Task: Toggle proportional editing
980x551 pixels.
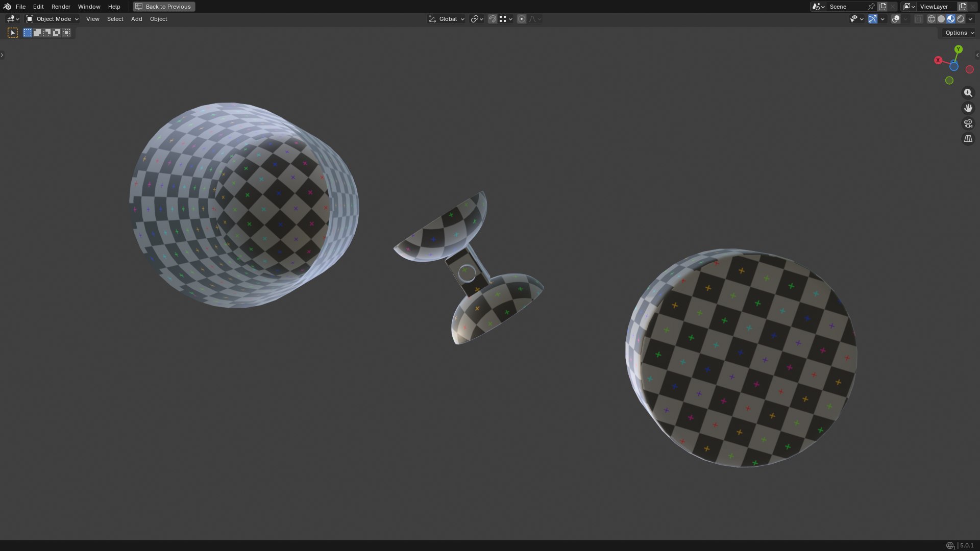Action: point(522,19)
